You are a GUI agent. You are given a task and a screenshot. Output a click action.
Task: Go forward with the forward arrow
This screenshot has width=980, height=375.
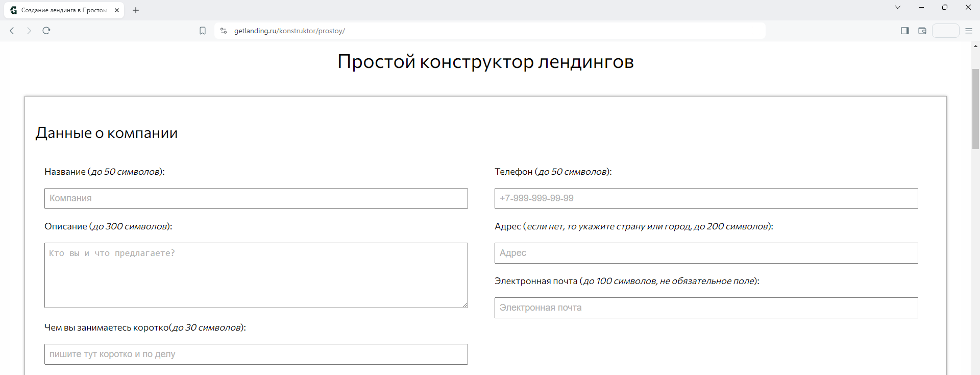point(29,31)
